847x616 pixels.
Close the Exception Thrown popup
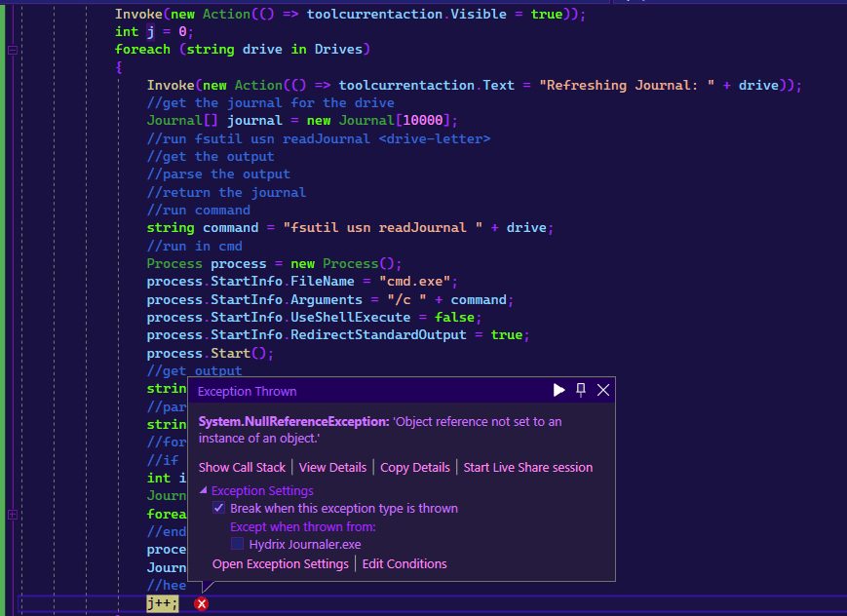602,389
